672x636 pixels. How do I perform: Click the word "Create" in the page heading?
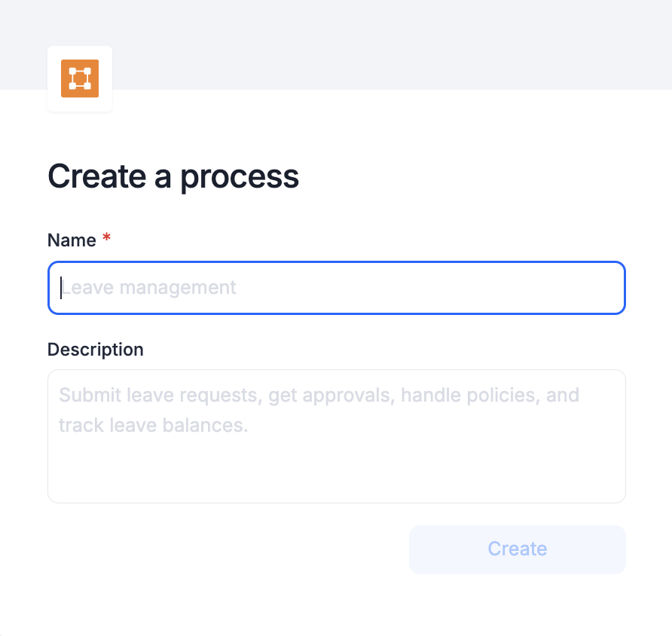pos(96,176)
